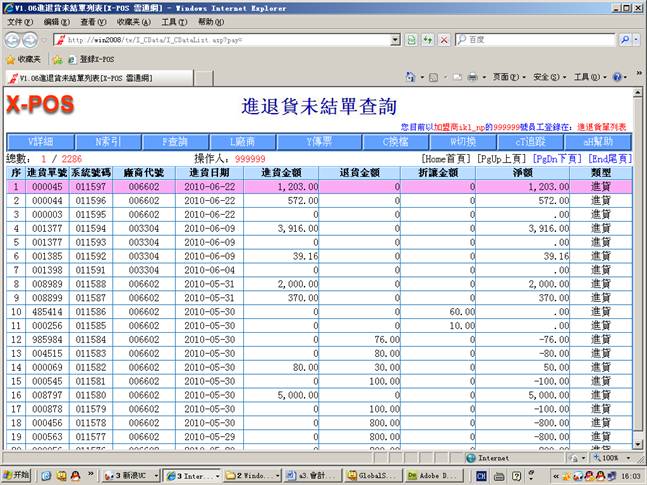Open the 收藏夹 favorites star button
Screen dimensions: 647x485
(24, 59)
